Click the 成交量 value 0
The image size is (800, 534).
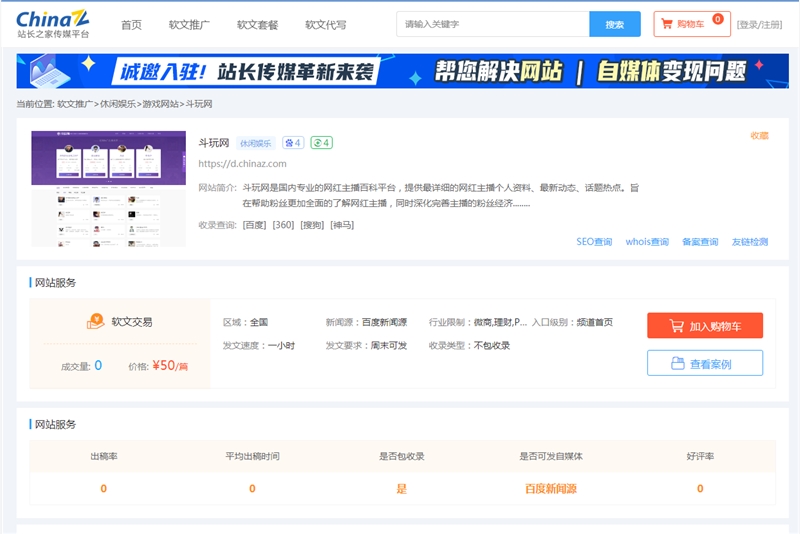98,365
